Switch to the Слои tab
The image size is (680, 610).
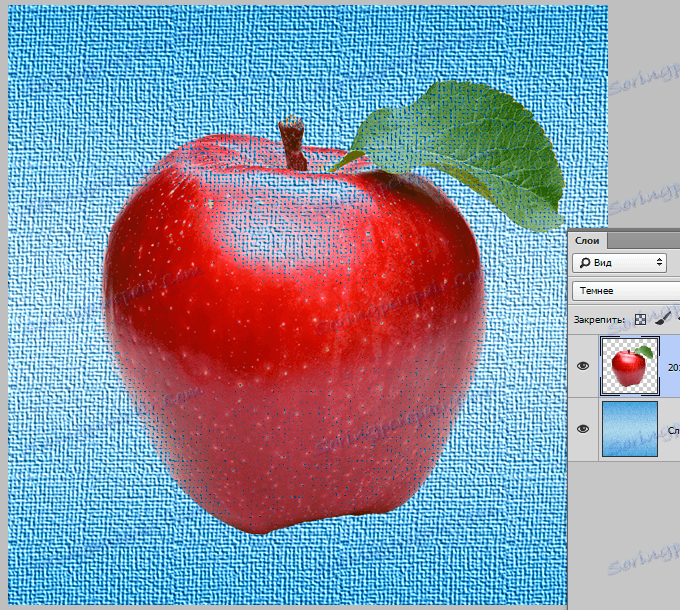click(587, 240)
